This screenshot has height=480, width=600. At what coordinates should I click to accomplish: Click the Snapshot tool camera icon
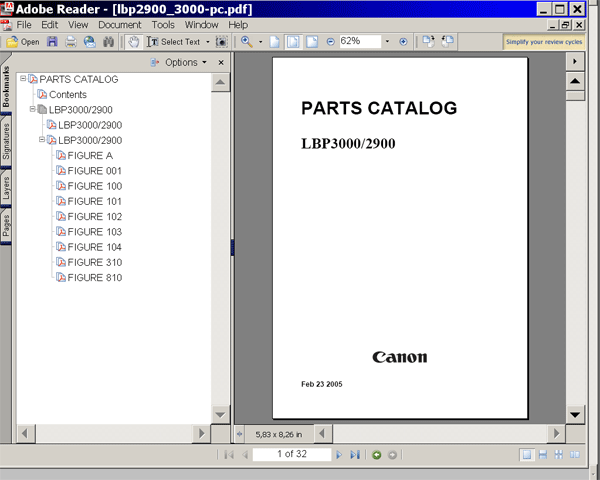222,41
